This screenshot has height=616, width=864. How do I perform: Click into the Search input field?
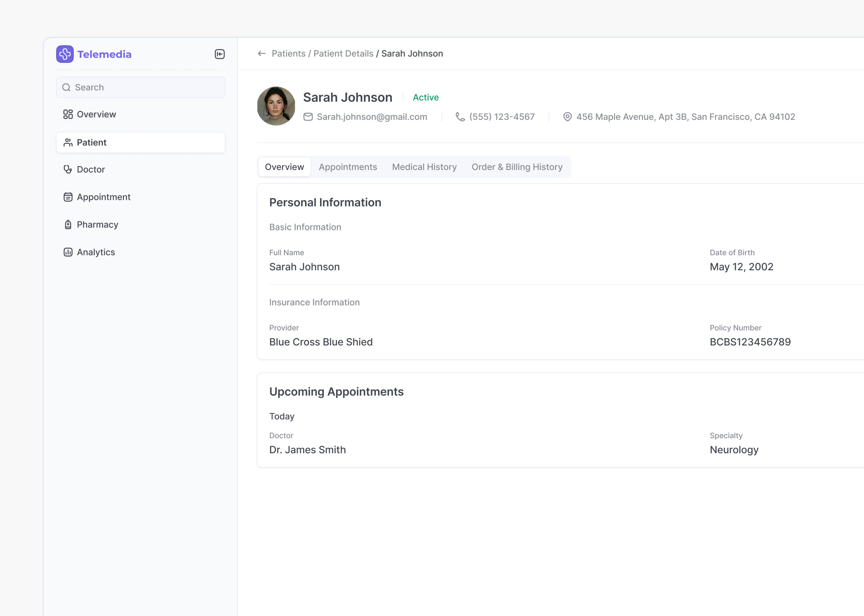pos(148,87)
